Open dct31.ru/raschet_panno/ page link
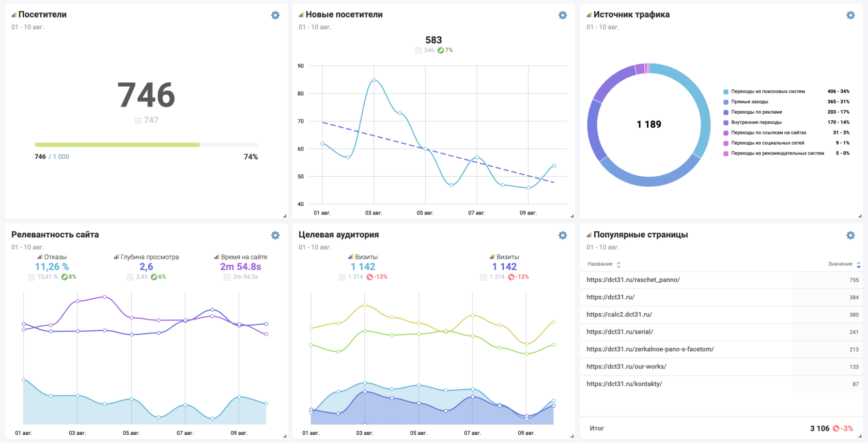The height and width of the screenshot is (443, 868). click(633, 280)
